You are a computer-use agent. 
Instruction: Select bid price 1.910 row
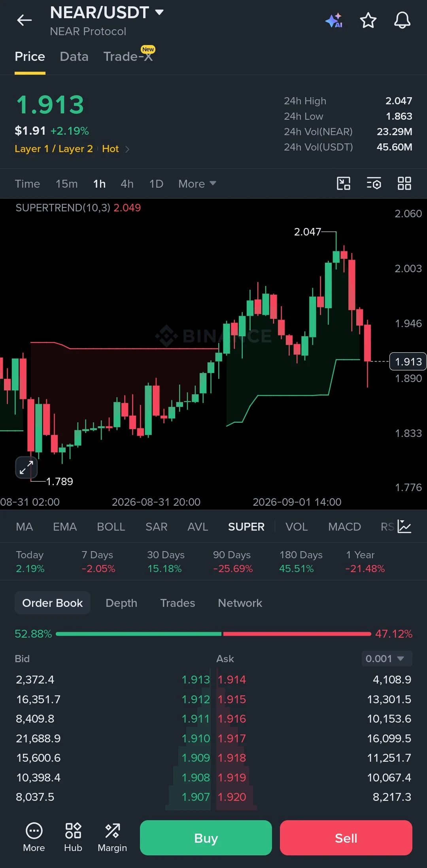(x=113, y=738)
